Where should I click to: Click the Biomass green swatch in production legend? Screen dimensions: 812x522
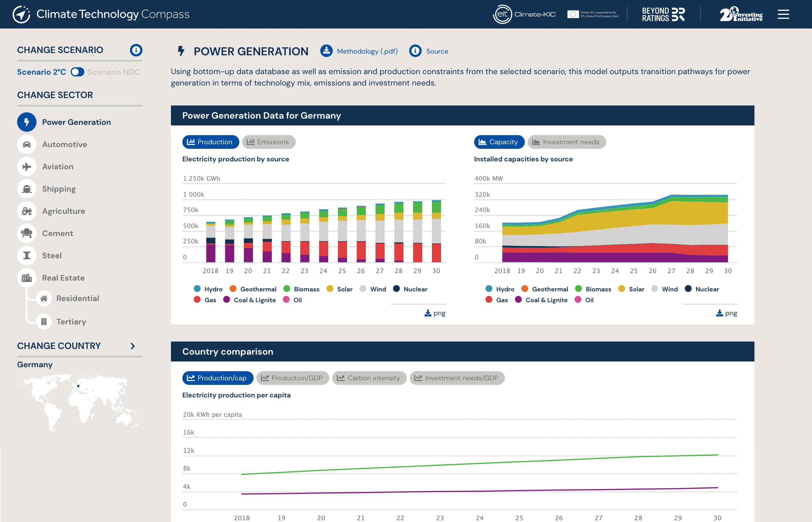[287, 289]
